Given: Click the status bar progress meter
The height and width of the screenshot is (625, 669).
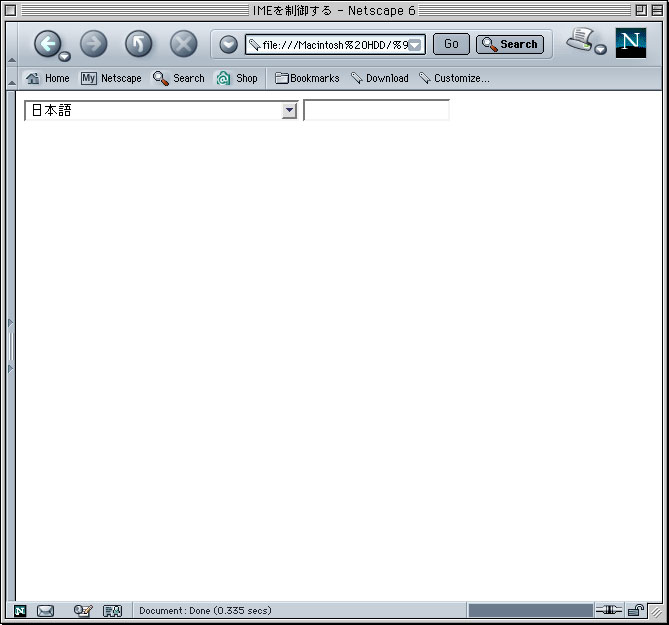Looking at the screenshot, I should coord(530,610).
